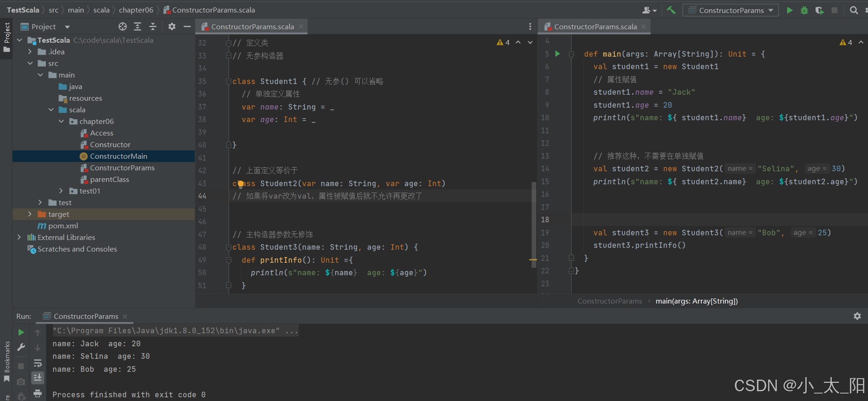Viewport: 868px width, 401px height.
Task: Expand all in Project panel
Action: click(x=138, y=26)
